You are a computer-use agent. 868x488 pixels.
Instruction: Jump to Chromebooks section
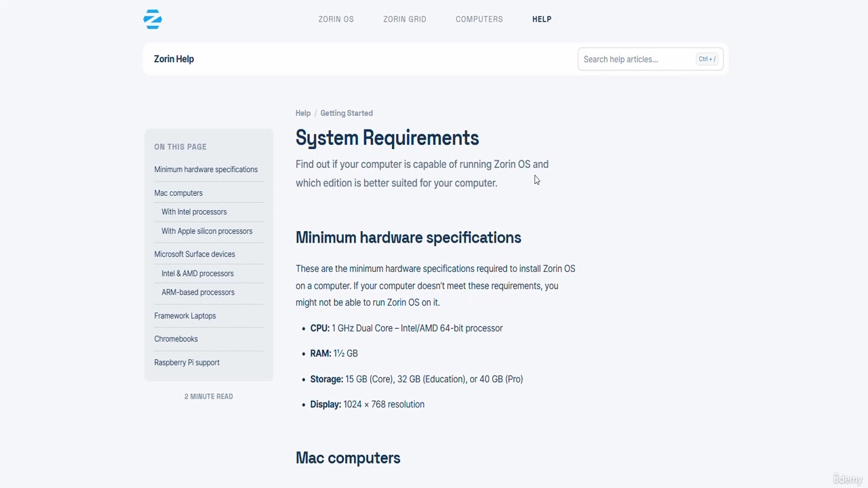click(176, 339)
